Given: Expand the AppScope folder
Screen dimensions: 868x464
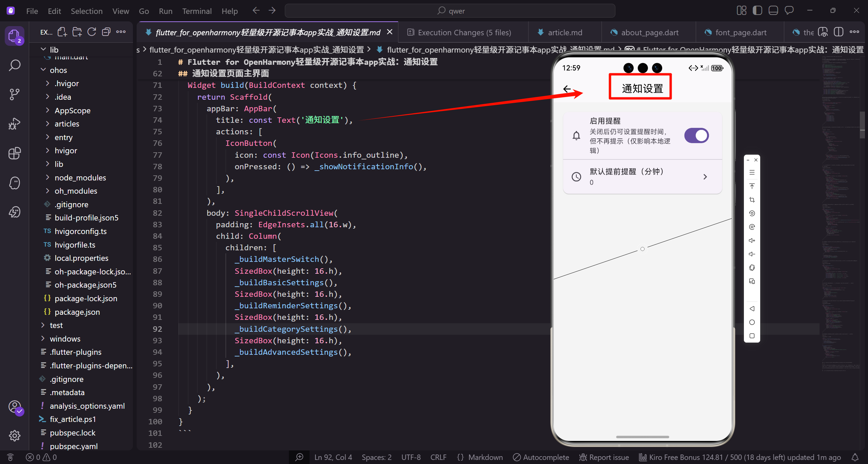Looking at the screenshot, I should [x=48, y=110].
